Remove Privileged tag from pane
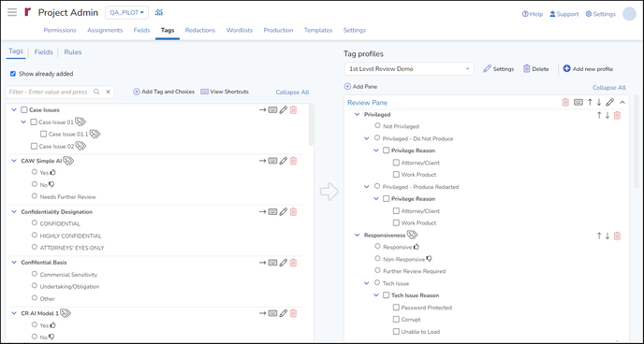 pyautogui.click(x=617, y=115)
